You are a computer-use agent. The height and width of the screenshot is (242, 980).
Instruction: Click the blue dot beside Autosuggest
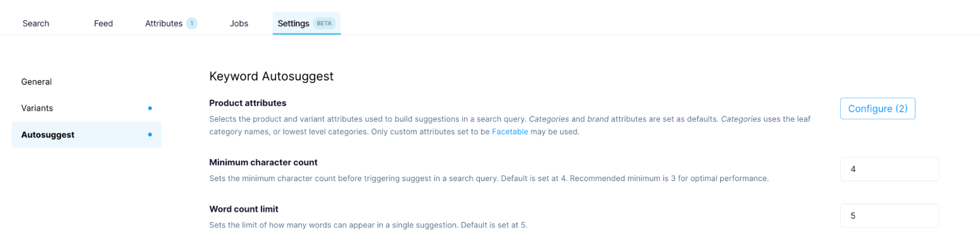(150, 135)
